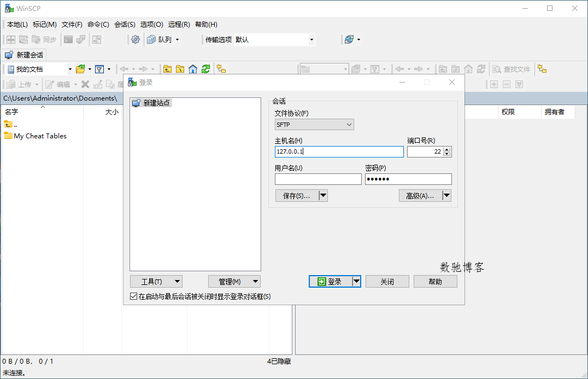Image resolution: width=588 pixels, height=379 pixels.
Task: Click the rename icon in local toolbar
Action: [98, 84]
